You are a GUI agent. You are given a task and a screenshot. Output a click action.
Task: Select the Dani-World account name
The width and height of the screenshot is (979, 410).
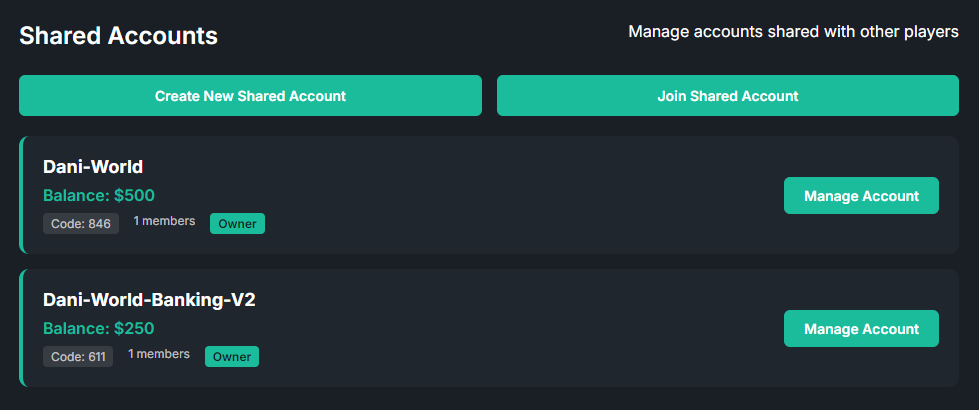94,167
